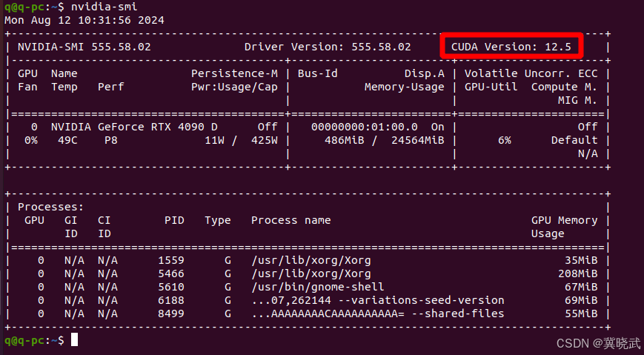This screenshot has width=644, height=355.
Task: Click the bottom q@q-pc shell prompt
Action: point(34,341)
